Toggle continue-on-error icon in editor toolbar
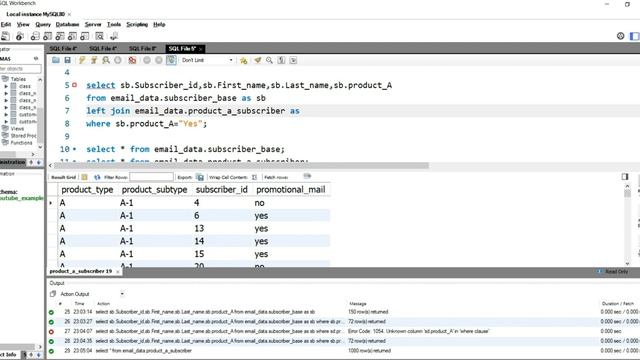 coord(132,60)
